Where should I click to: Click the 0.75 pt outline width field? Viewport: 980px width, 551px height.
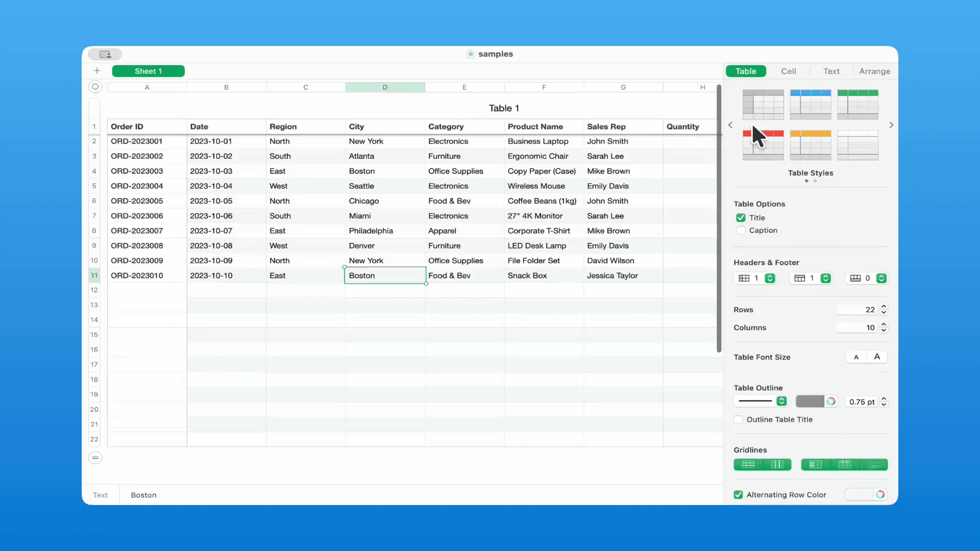tap(862, 402)
